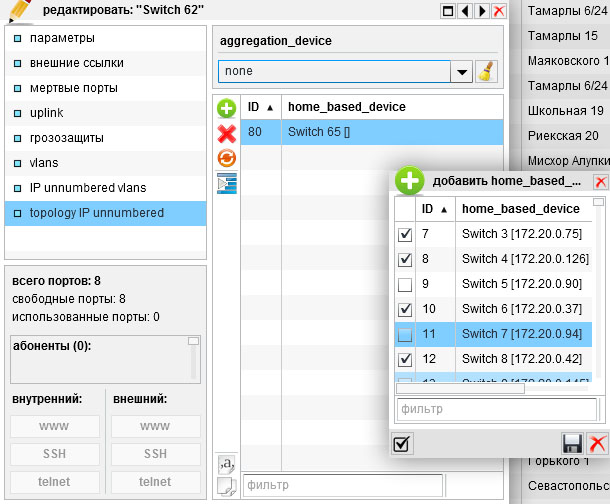Screen dimensions: 610x504
Task: Go to next record with right arrow
Action: pos(482,11)
